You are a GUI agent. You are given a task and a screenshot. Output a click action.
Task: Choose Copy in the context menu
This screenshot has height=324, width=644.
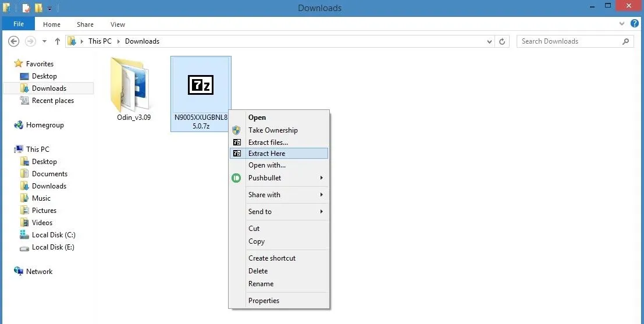(x=279, y=241)
